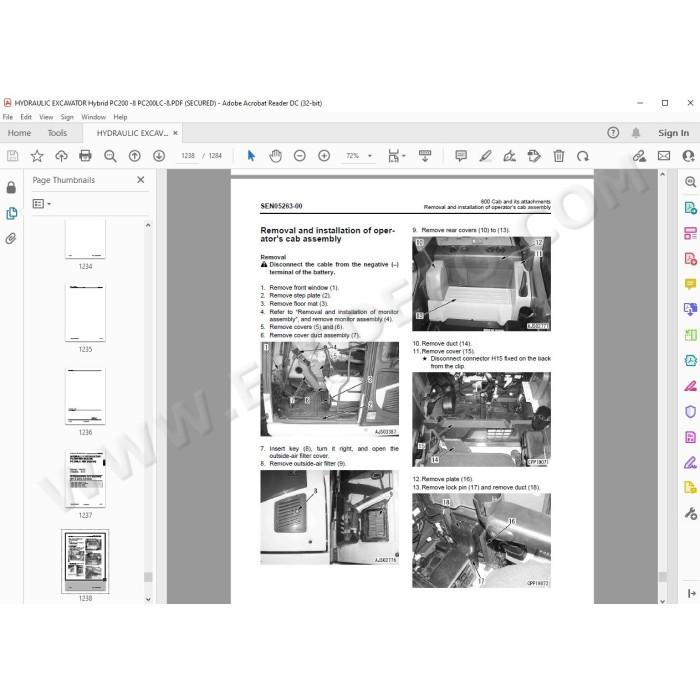Click the Save file icon

[12, 156]
